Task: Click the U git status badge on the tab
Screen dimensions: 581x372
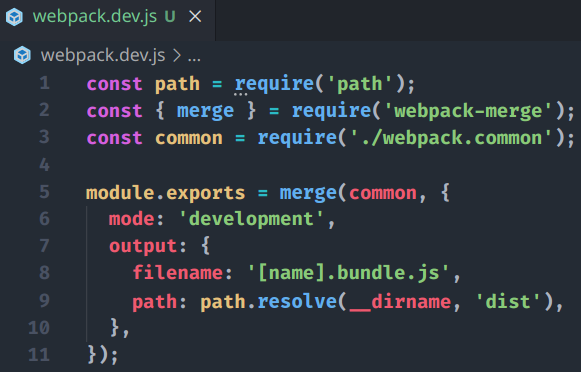Action: tap(170, 17)
